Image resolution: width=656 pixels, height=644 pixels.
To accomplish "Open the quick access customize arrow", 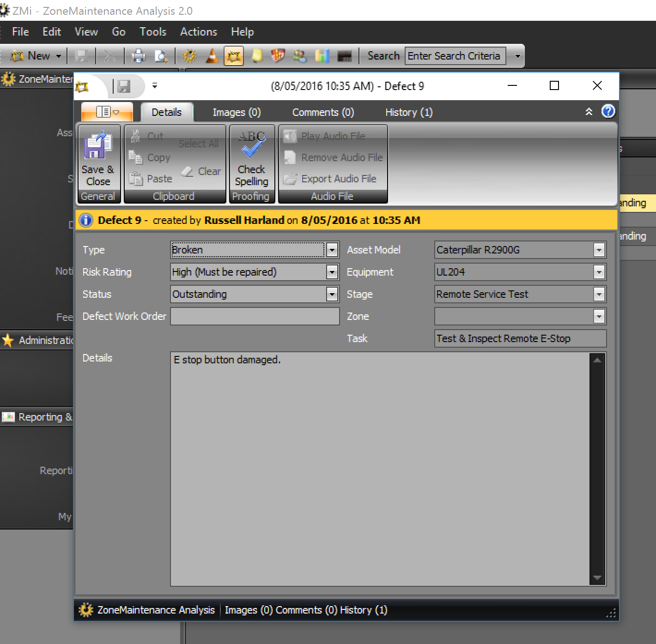I will coord(155,86).
